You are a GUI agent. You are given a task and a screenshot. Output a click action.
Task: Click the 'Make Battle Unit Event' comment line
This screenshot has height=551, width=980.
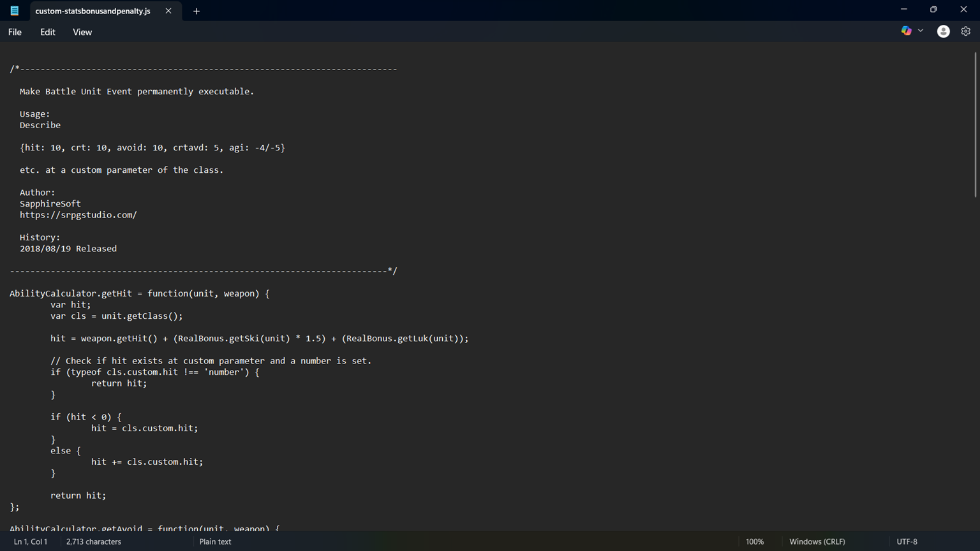point(137,91)
